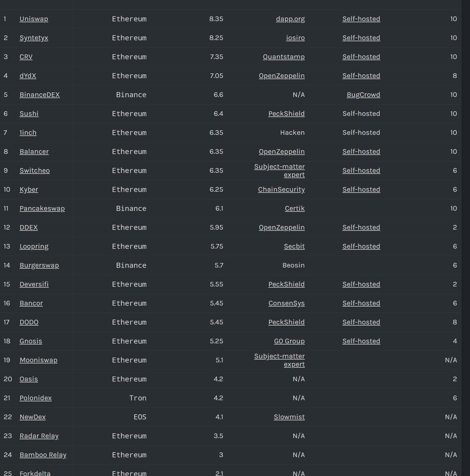Open Self-hosted bounty link in Gnosis row
Viewport: 470px width, 476px height.
(x=361, y=341)
